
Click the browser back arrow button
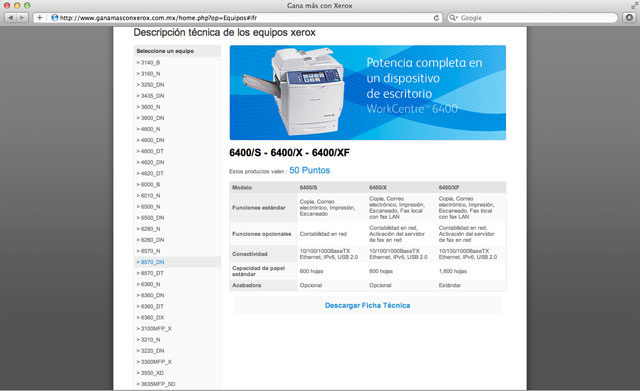point(11,18)
